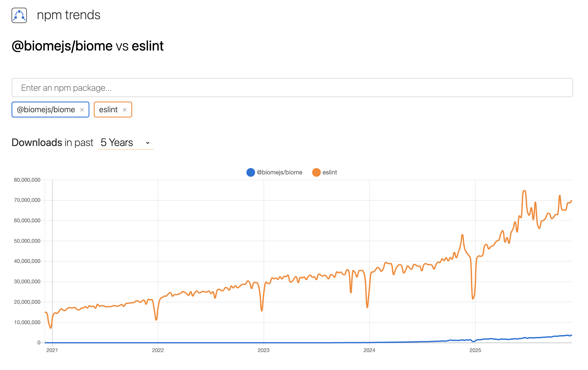Toggle the @biomejs/biome series via legend label
Viewport: 588px width, 370px height.
[279, 172]
